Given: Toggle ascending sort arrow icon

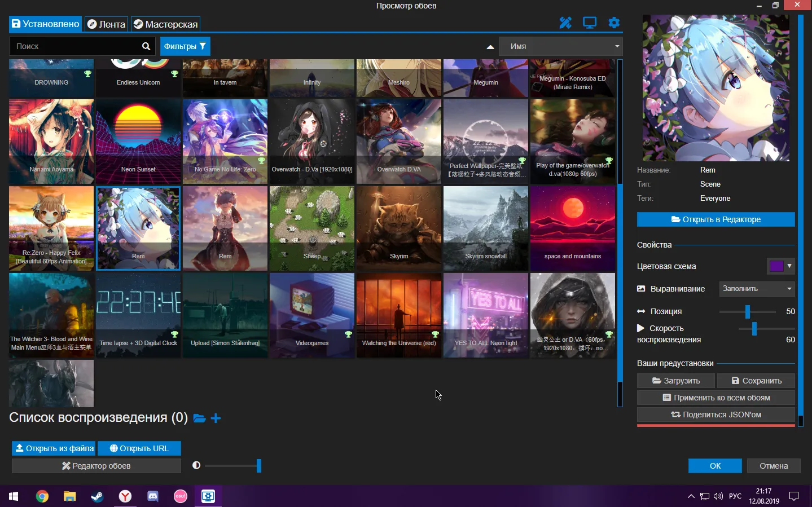Looking at the screenshot, I should 490,47.
